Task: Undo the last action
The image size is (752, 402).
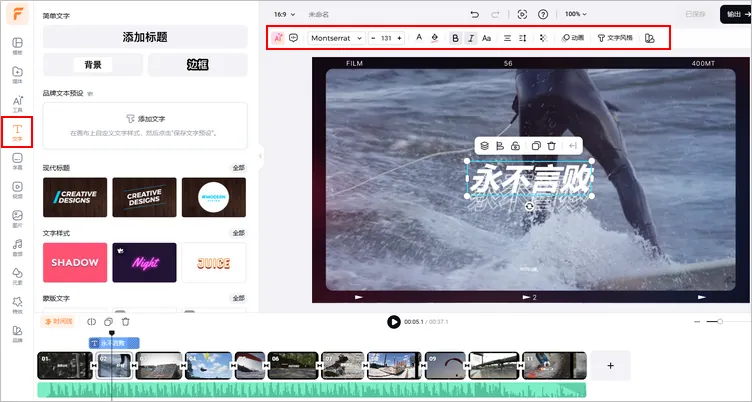Action: tap(475, 14)
